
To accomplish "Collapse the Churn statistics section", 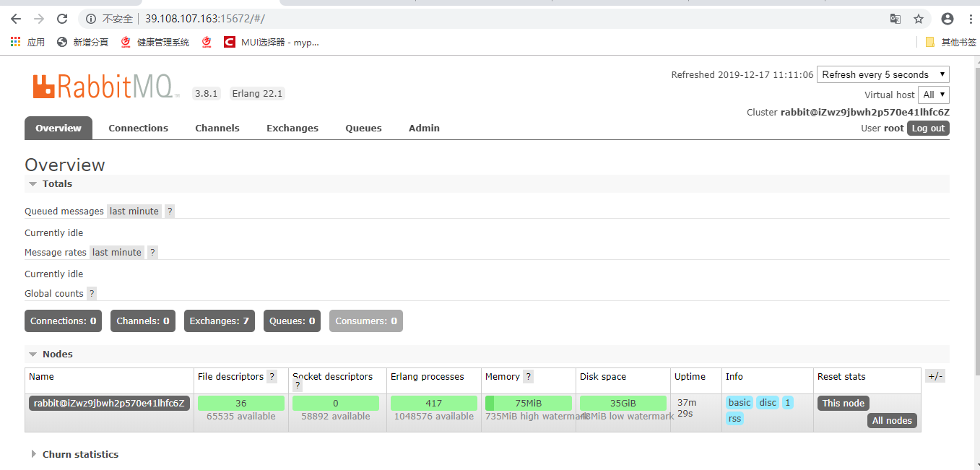I will pos(80,454).
